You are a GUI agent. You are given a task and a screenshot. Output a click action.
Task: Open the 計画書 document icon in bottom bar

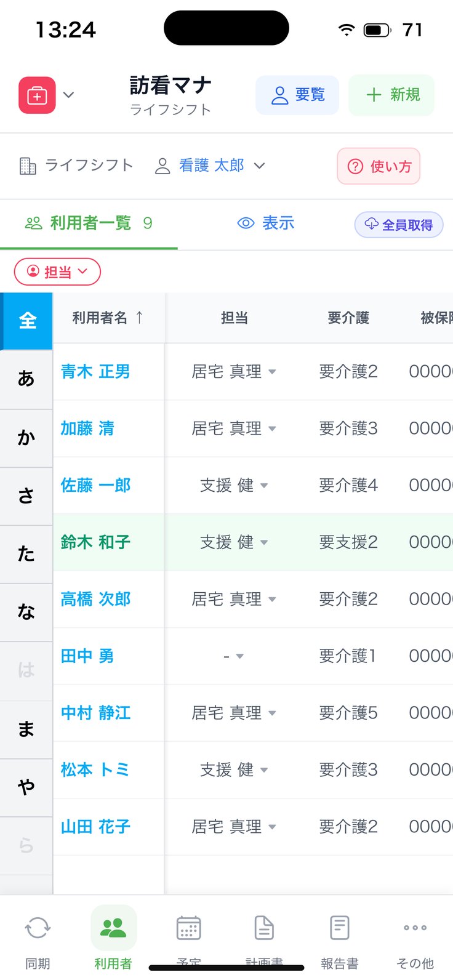pyautogui.click(x=265, y=928)
